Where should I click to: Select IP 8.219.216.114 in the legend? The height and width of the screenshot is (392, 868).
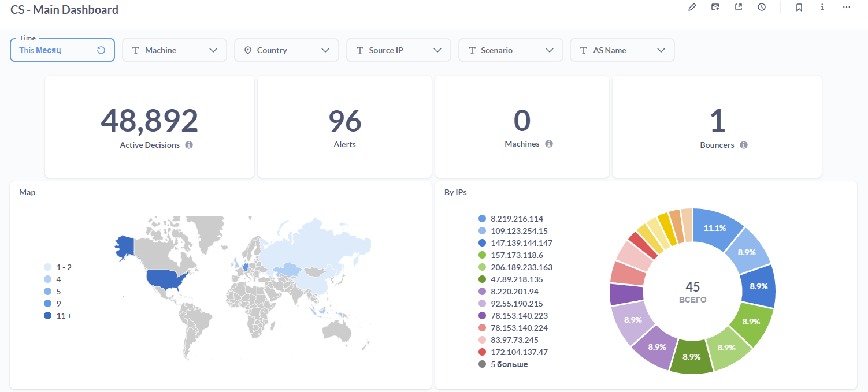(x=517, y=218)
